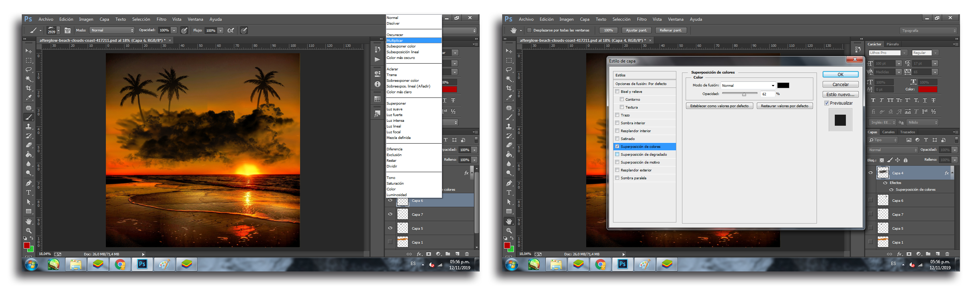The height and width of the screenshot is (290, 980).
Task: Switch to Párrafo tab in right window
Action: click(x=892, y=44)
